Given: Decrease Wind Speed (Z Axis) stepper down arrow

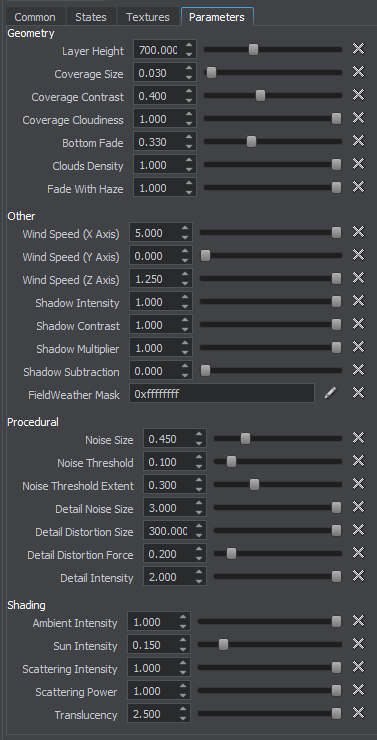Looking at the screenshot, I should [x=185, y=285].
